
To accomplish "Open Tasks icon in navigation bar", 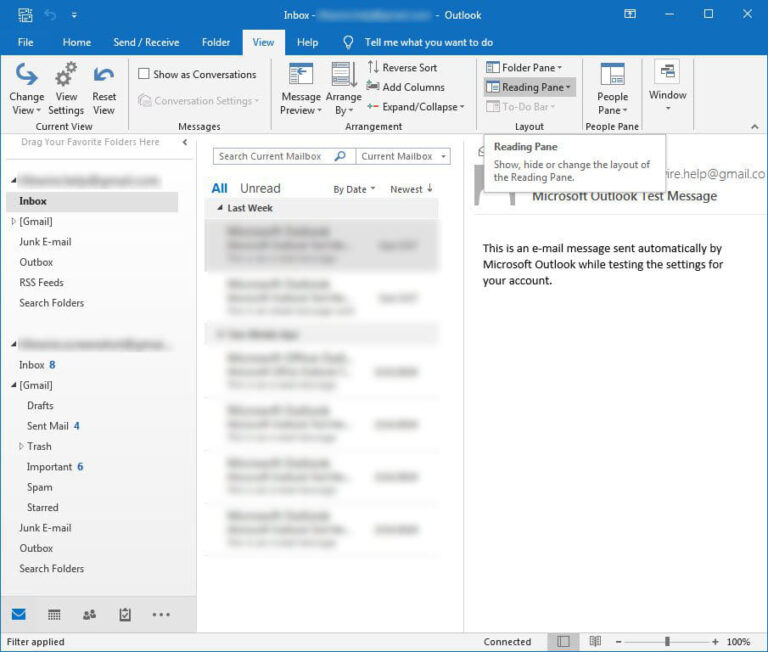I will pyautogui.click(x=125, y=615).
